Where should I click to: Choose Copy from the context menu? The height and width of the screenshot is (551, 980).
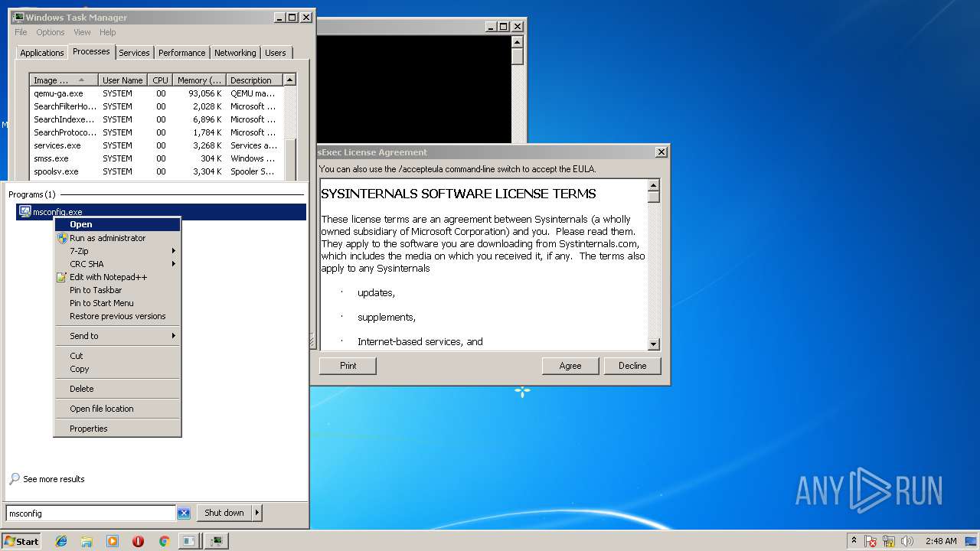pyautogui.click(x=117, y=369)
